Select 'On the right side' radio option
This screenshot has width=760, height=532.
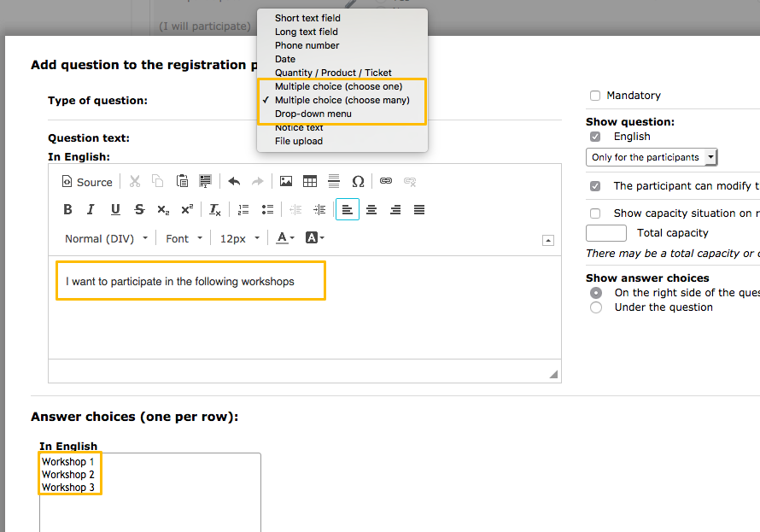[596, 293]
